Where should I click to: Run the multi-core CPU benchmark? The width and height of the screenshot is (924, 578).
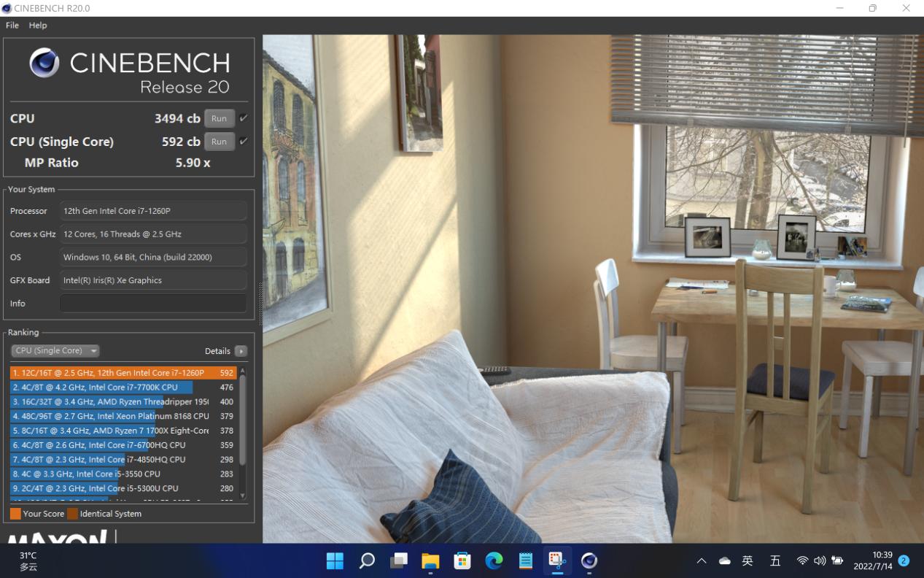(219, 118)
